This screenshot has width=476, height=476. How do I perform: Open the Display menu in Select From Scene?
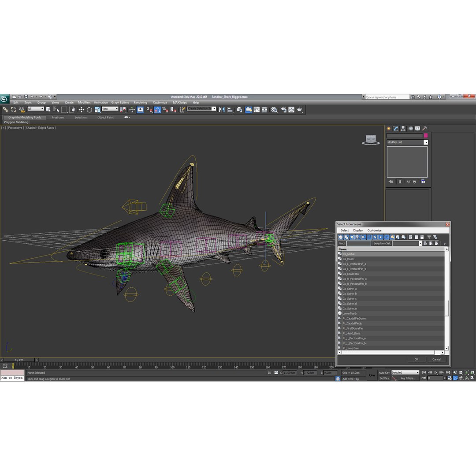click(x=358, y=231)
